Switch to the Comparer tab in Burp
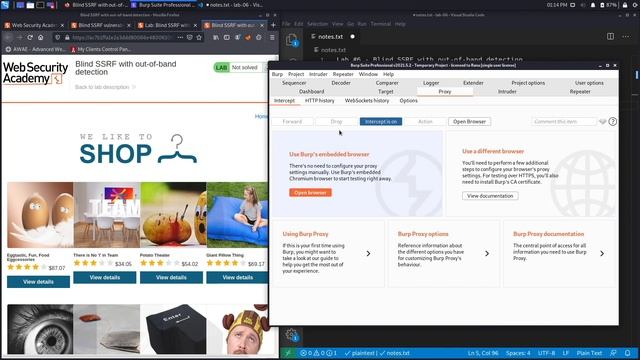 coord(387,83)
